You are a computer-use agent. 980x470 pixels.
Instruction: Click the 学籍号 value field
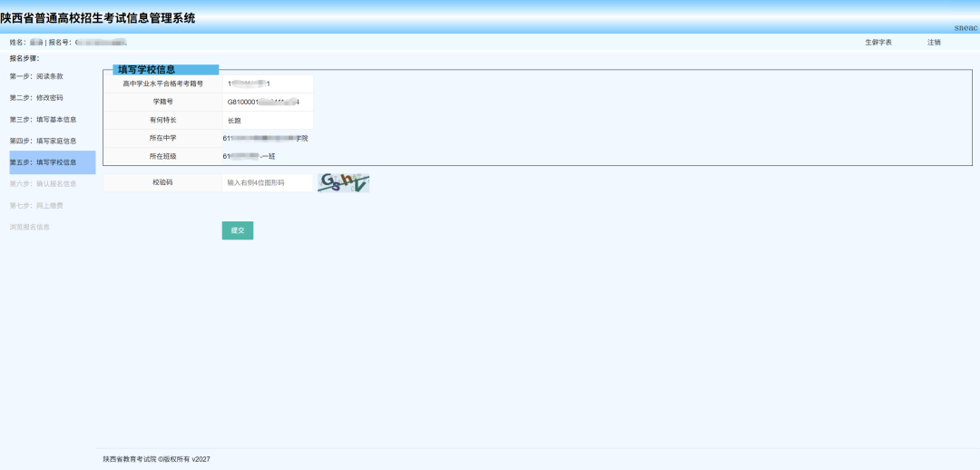click(268, 102)
